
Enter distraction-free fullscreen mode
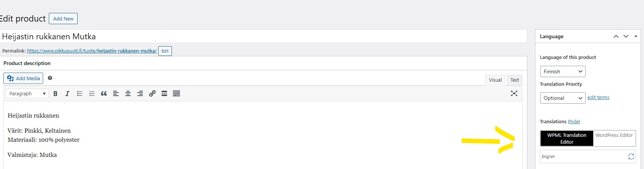(x=514, y=93)
